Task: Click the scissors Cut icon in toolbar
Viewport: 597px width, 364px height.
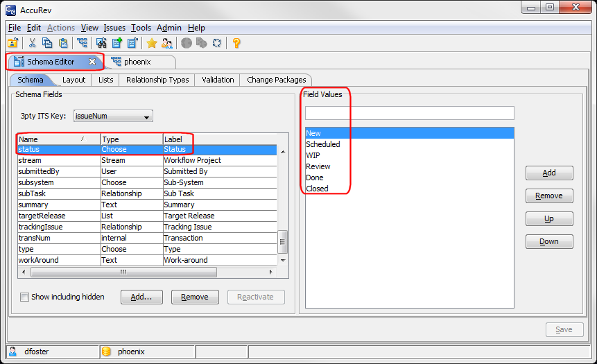Action: (31, 43)
